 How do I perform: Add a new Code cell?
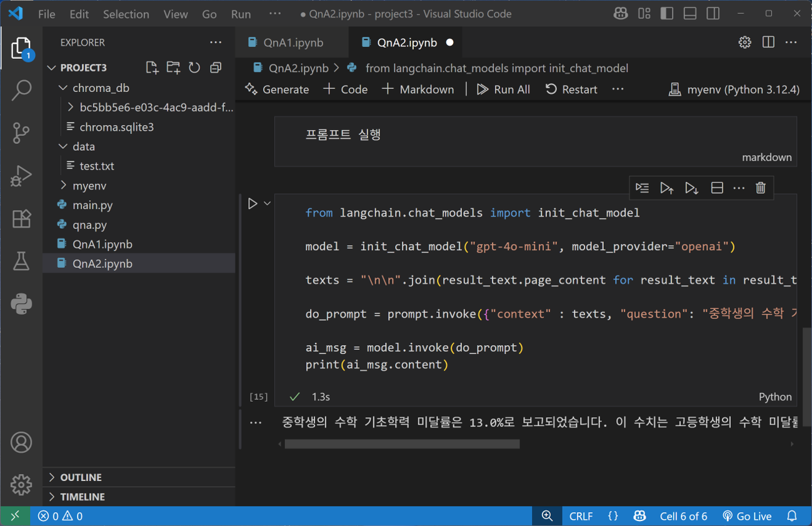point(346,89)
